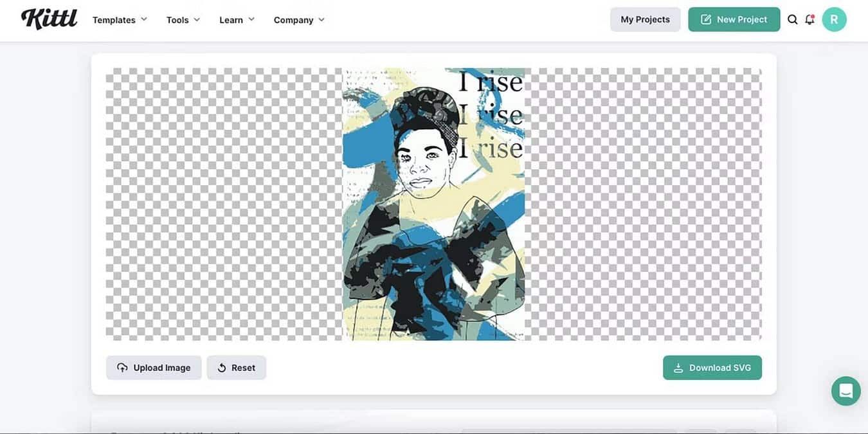Image resolution: width=868 pixels, height=434 pixels.
Task: Open the Company menu label
Action: (293, 20)
